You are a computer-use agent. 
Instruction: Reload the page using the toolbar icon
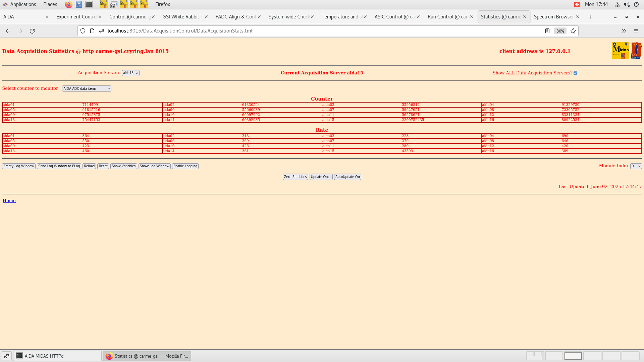click(32, 31)
